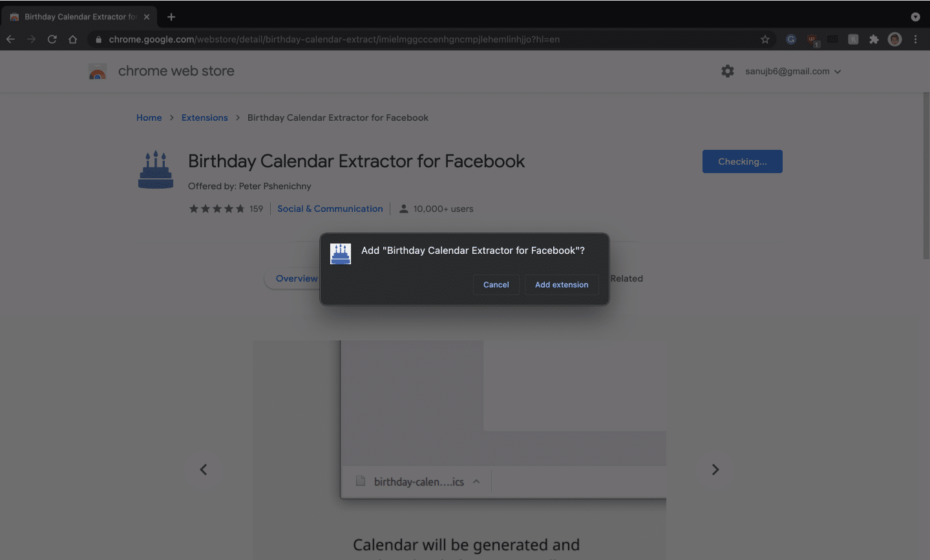Show next screenshot with right chevron
The height and width of the screenshot is (560, 930).
coord(715,470)
